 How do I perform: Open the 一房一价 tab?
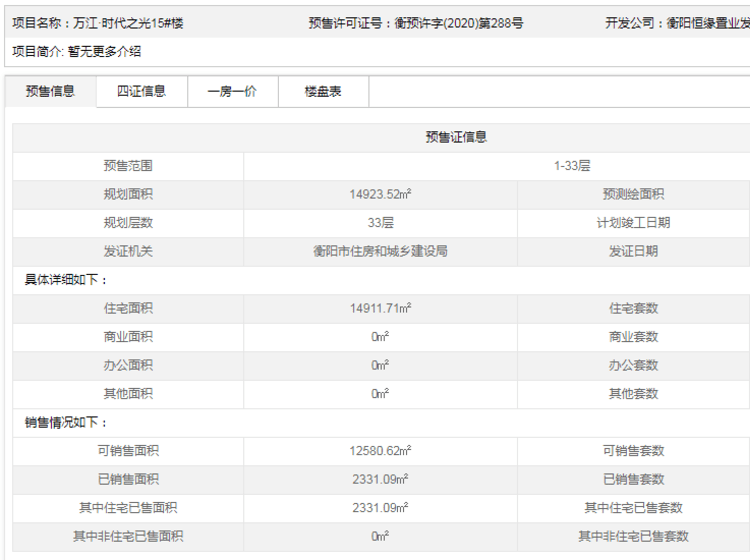232,91
